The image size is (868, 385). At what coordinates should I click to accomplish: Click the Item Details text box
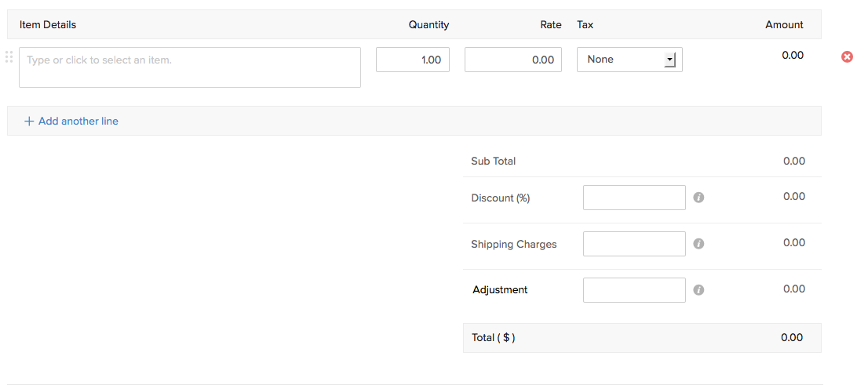[x=190, y=67]
